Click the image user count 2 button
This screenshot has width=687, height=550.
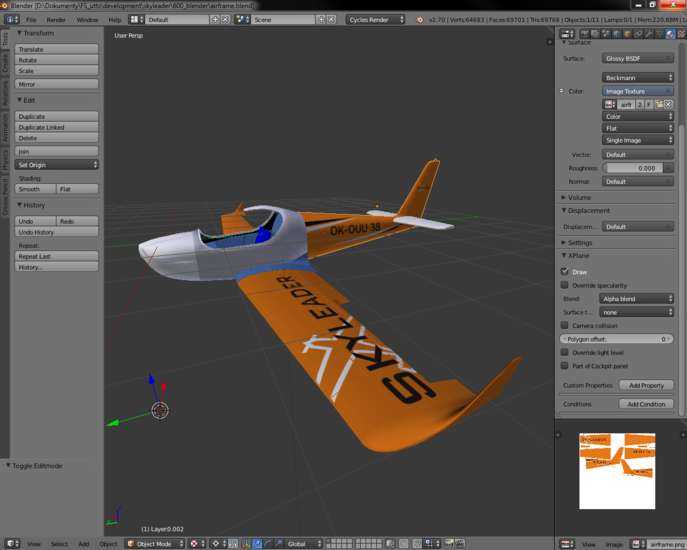coord(640,104)
